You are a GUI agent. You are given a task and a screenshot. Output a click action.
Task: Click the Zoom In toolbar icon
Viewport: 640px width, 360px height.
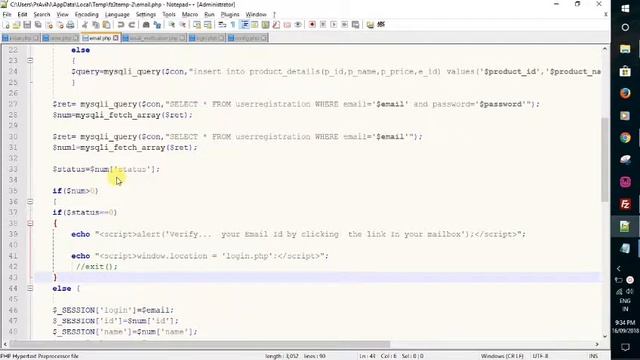(x=172, y=25)
